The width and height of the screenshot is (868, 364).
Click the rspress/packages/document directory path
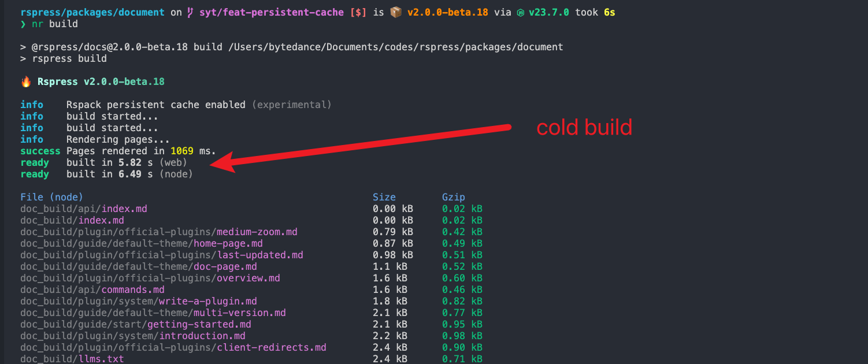[92, 12]
